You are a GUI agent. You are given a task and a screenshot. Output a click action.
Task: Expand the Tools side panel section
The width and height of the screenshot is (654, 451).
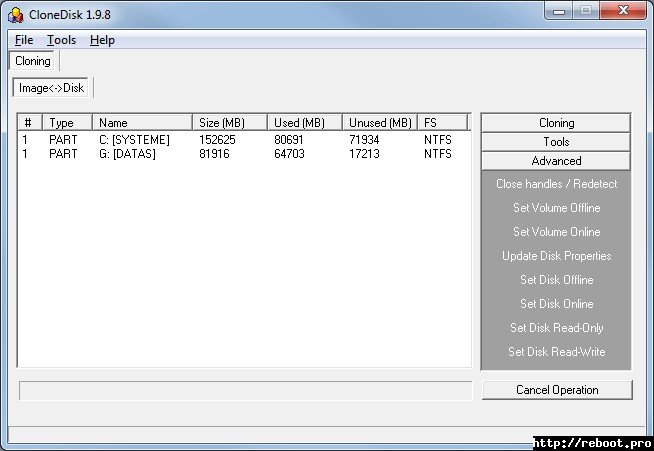pyautogui.click(x=556, y=142)
